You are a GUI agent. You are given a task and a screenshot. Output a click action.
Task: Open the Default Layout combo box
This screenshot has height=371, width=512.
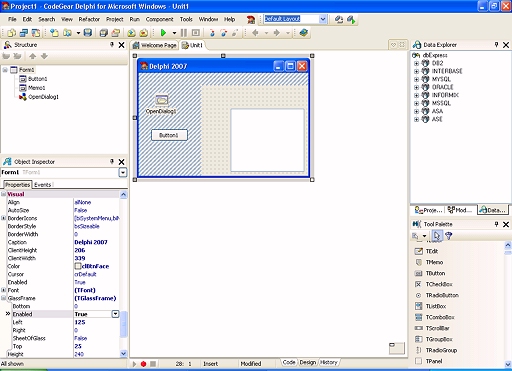click(323, 19)
